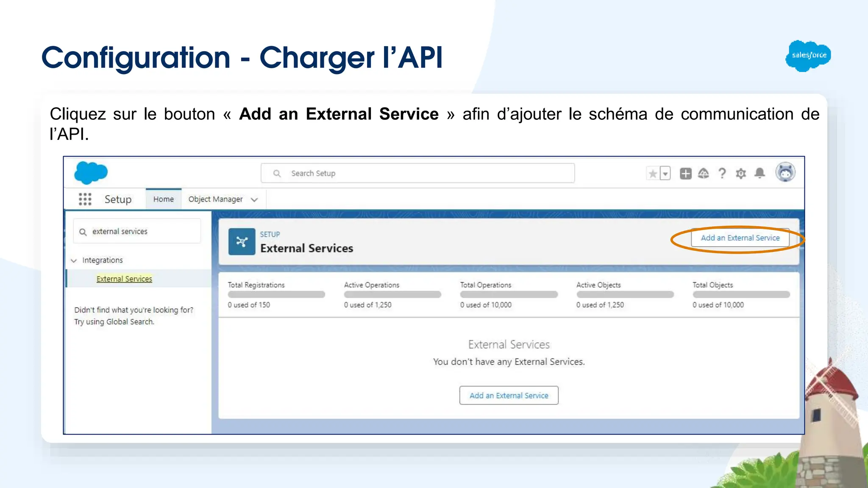Viewport: 868px width, 488px height.
Task: Click the Quick Find box with 'external services'
Action: (137, 231)
